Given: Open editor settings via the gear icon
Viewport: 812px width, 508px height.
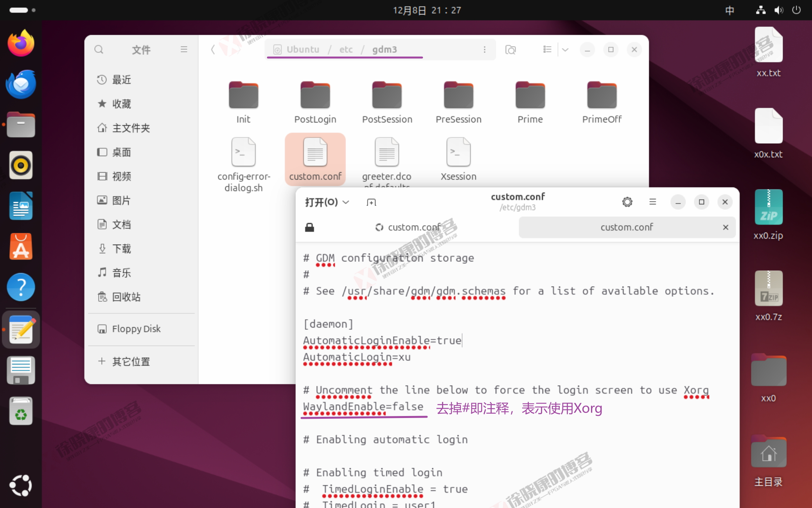Looking at the screenshot, I should click(627, 202).
